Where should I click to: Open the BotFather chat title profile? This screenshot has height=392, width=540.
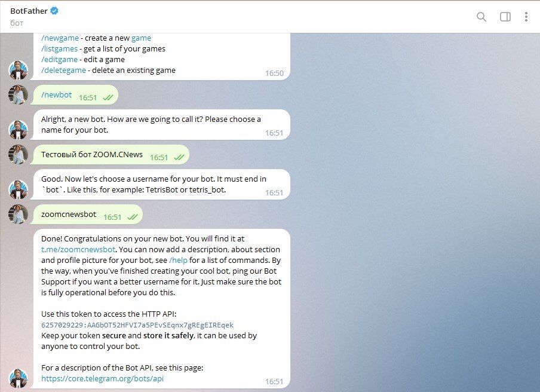29,11
